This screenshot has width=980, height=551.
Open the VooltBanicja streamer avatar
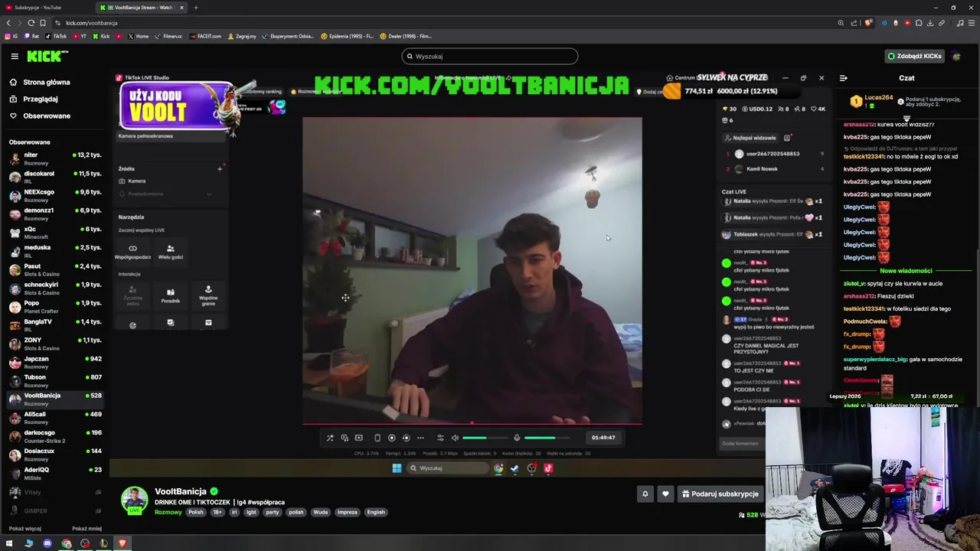click(x=134, y=499)
